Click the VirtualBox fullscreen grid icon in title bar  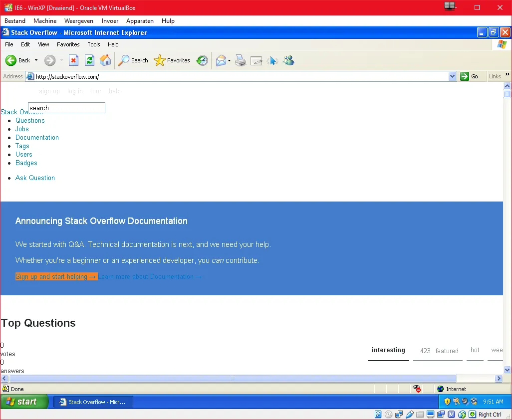[x=450, y=6]
